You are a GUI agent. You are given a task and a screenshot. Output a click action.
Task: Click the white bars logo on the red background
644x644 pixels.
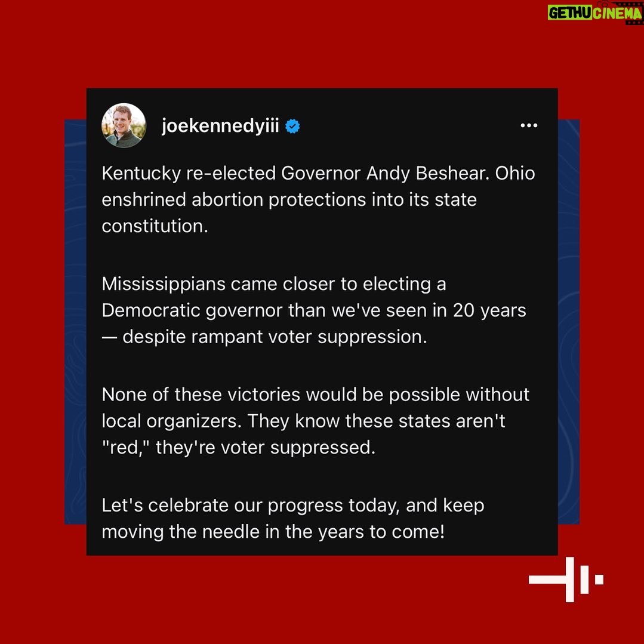click(566, 580)
